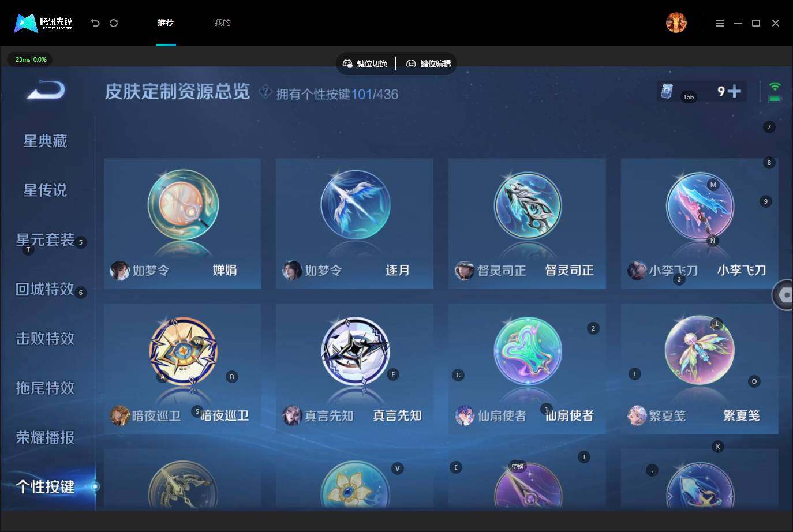Open the 仙扇使者 green orb icon
The height and width of the screenshot is (532, 793).
[528, 351]
